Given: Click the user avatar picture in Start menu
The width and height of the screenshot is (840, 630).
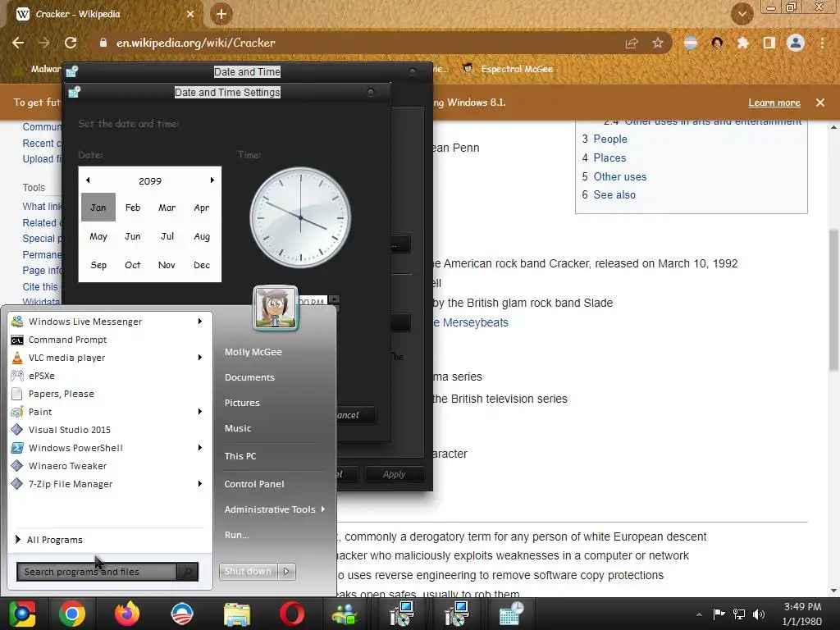Looking at the screenshot, I should 276,308.
